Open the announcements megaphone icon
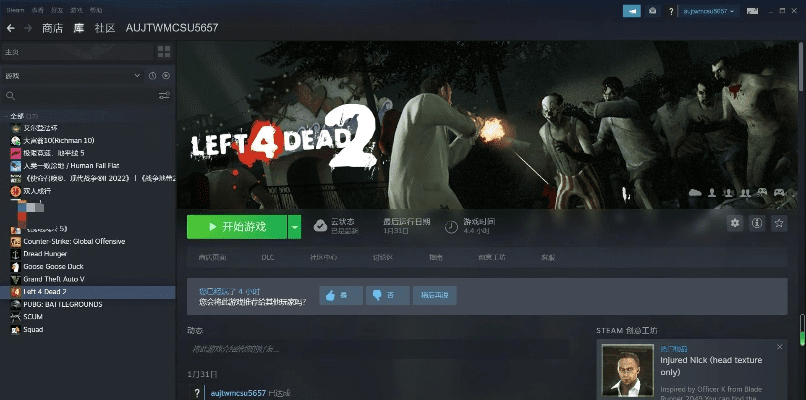 pyautogui.click(x=631, y=10)
